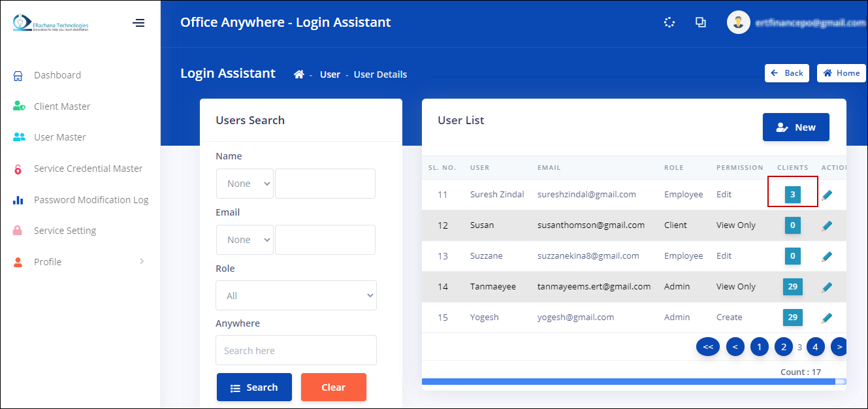This screenshot has height=409, width=868.
Task: Open the clients count badge for Suzzane
Action: (793, 256)
